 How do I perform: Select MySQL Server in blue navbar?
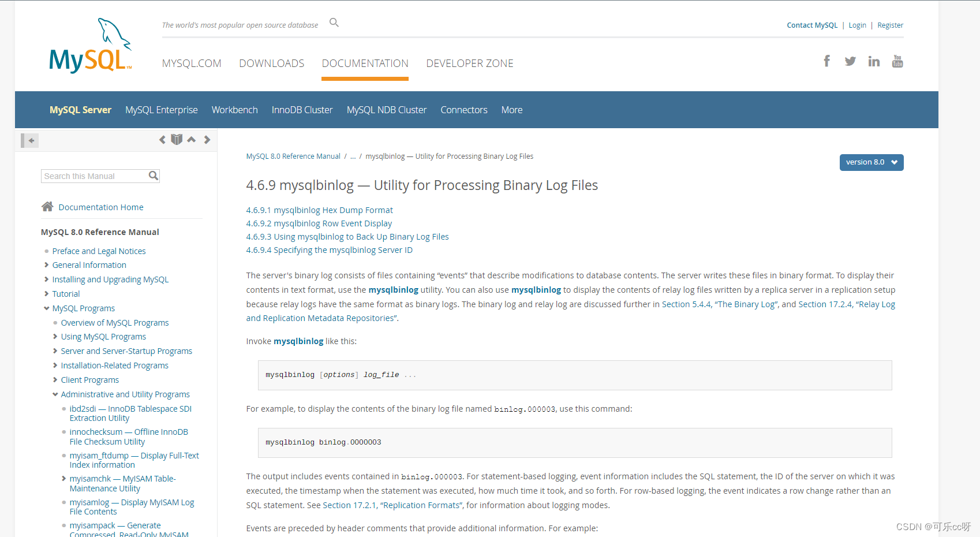80,110
